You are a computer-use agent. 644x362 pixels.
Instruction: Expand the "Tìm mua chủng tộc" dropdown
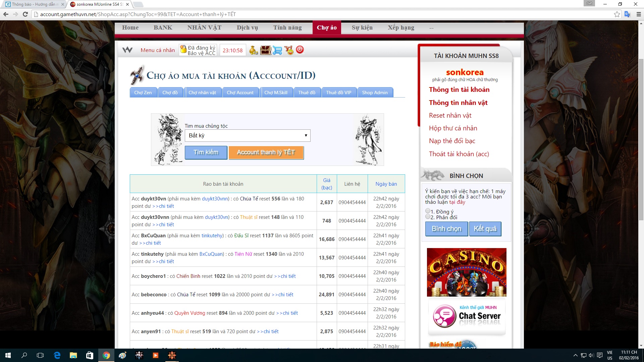(x=248, y=135)
